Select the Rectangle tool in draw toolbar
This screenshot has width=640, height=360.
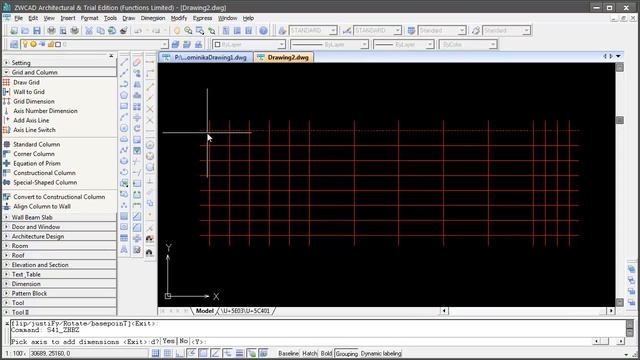[x=124, y=106]
